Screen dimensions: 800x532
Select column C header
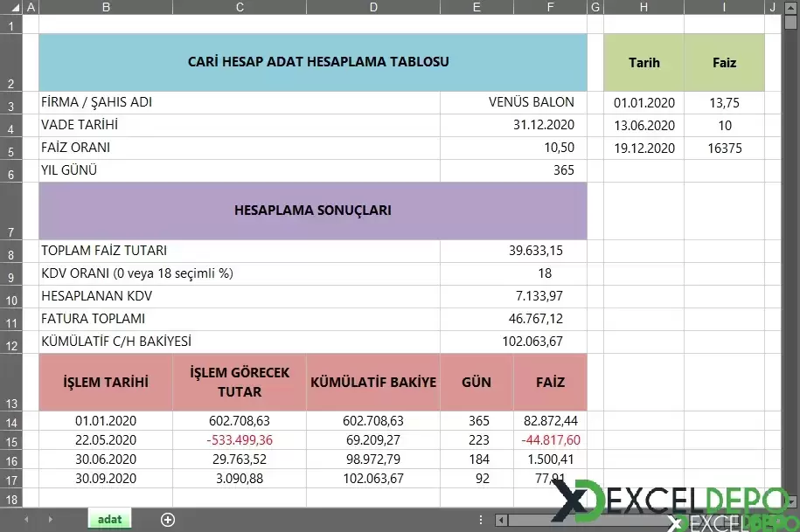click(x=240, y=8)
